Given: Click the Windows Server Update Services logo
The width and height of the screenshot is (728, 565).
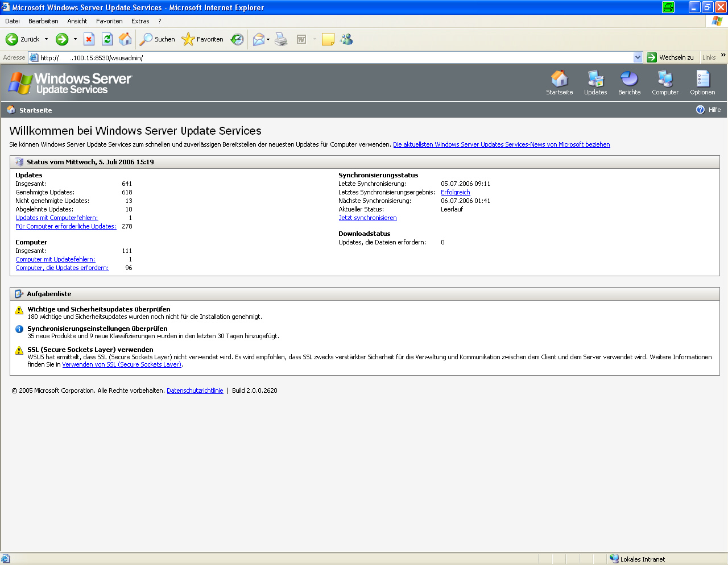Looking at the screenshot, I should 70,83.
